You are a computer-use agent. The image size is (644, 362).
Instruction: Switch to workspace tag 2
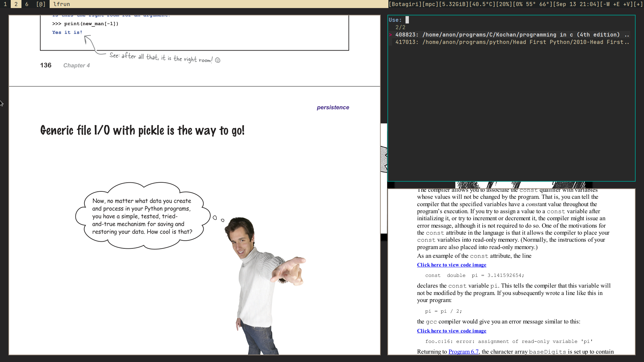point(16,4)
